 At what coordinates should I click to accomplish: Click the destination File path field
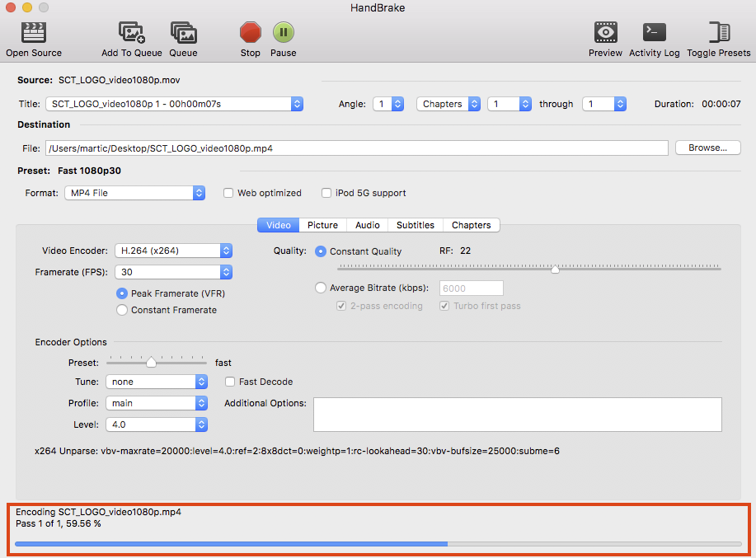click(x=357, y=148)
